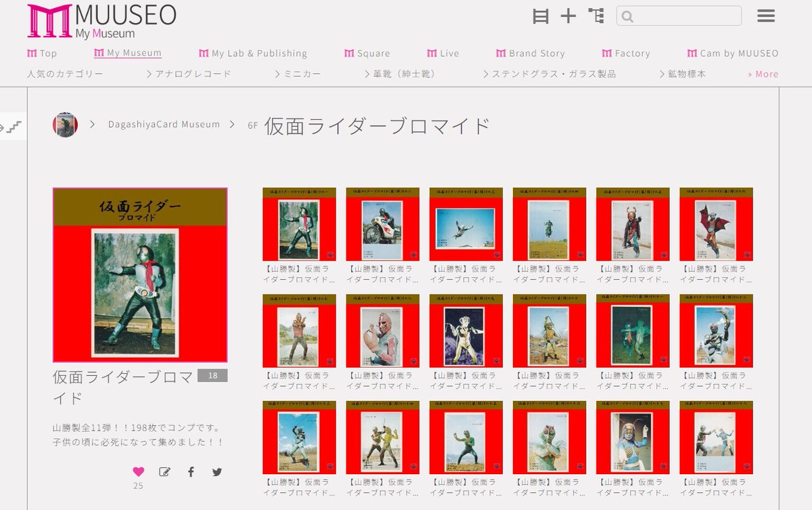The image size is (812, 510).
Task: Like the collection with the heart icon
Action: (x=138, y=472)
